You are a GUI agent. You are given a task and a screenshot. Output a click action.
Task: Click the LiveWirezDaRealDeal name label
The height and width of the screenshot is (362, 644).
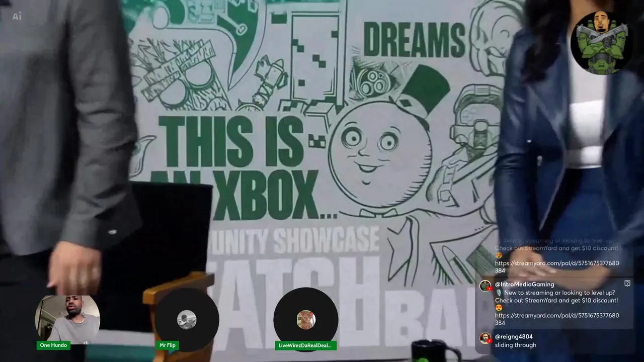point(306,345)
